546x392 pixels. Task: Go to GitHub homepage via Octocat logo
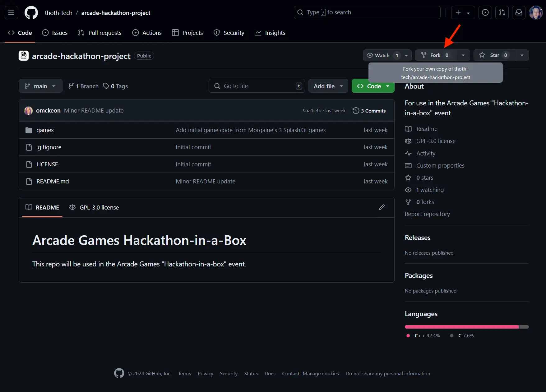(x=31, y=12)
